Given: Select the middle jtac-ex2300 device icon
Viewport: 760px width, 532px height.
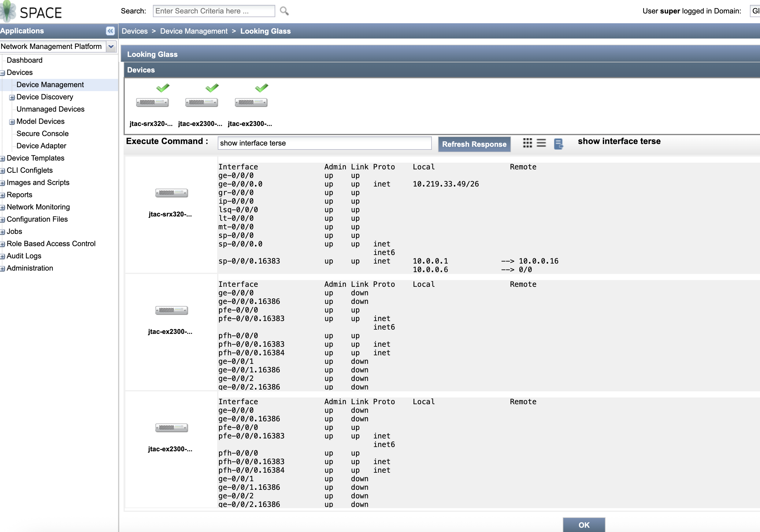Looking at the screenshot, I should (x=202, y=102).
